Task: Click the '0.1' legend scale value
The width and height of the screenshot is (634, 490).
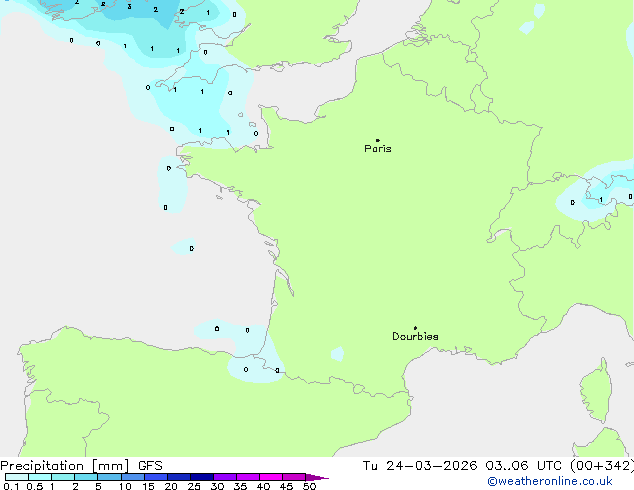Action: tap(11, 486)
